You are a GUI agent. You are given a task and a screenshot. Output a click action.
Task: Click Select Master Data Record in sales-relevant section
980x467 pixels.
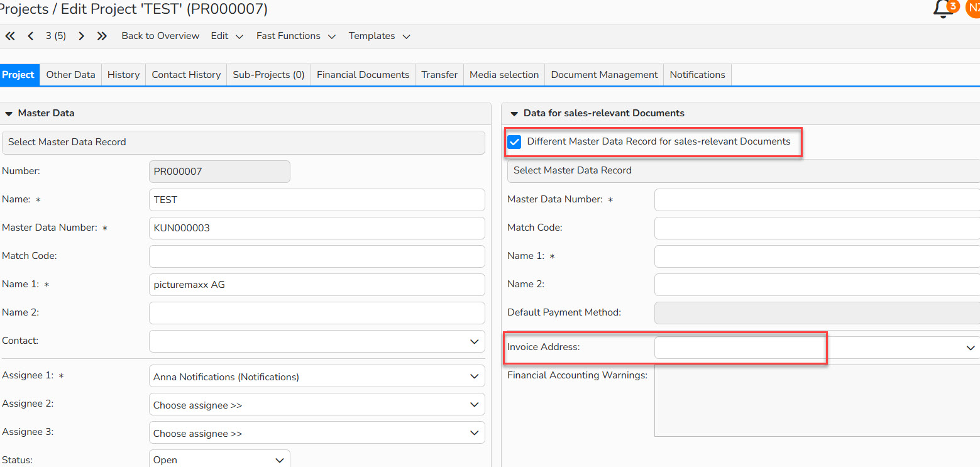[744, 170]
